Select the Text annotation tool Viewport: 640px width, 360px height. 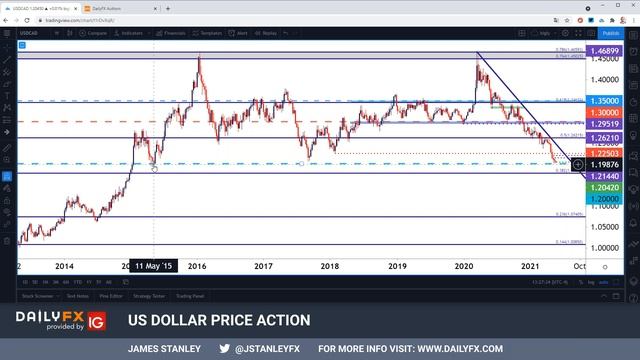coord(7,96)
